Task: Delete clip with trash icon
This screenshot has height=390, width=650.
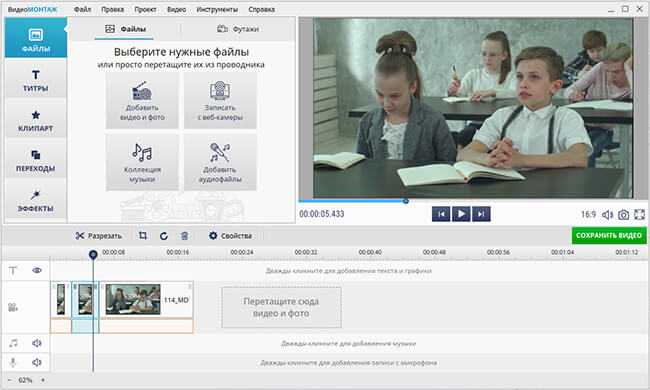Action: 184,236
